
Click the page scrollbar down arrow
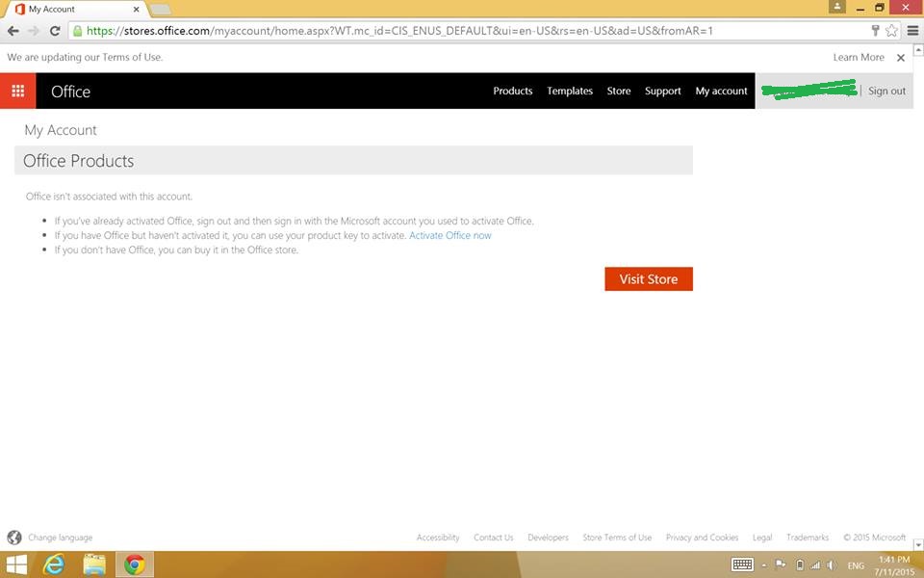(918, 544)
